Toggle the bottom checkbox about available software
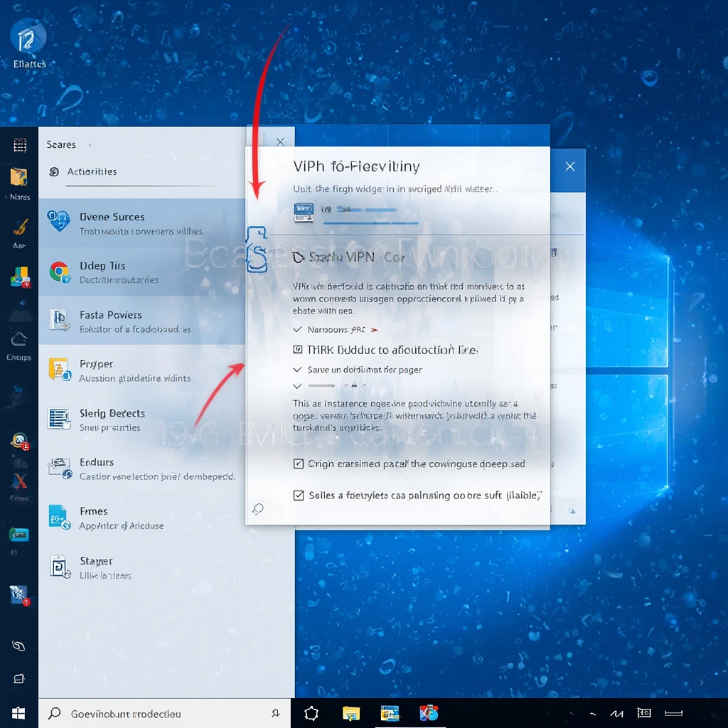The width and height of the screenshot is (728, 728). pos(299,496)
